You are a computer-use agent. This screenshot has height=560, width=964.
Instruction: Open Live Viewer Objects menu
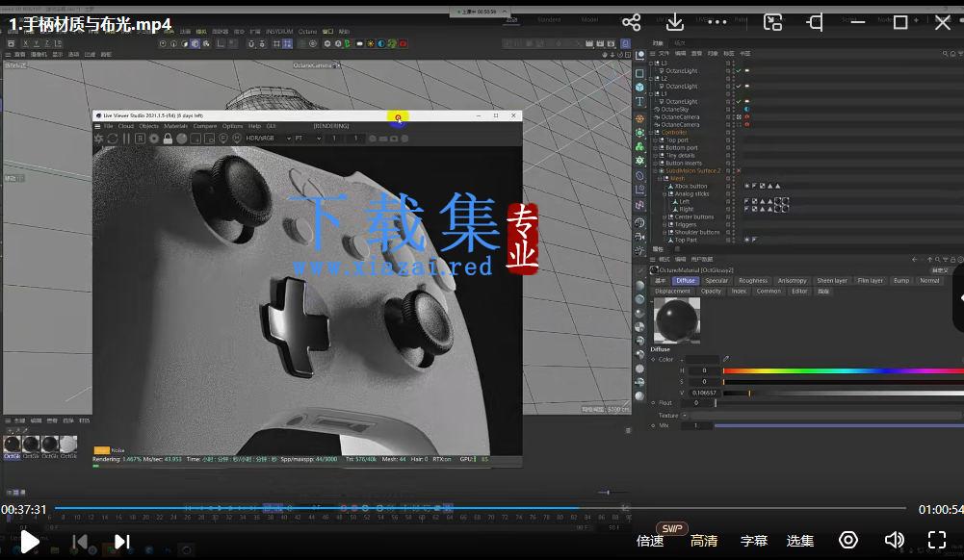[148, 126]
